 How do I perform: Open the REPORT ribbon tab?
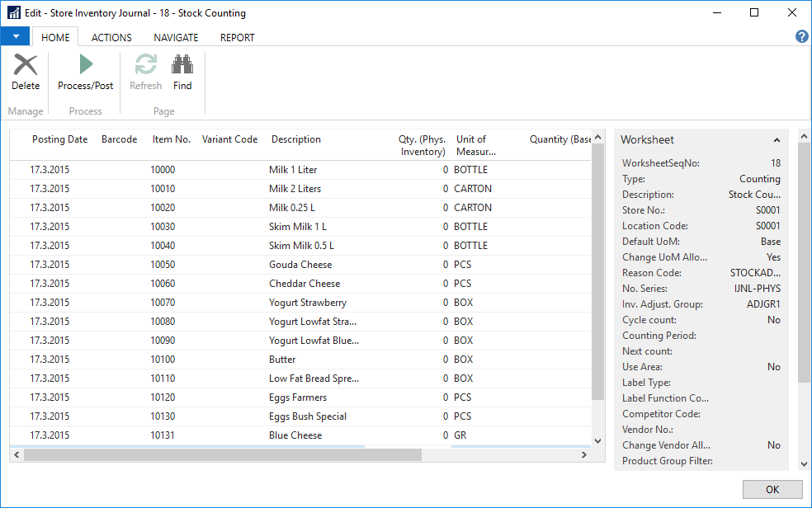pyautogui.click(x=237, y=37)
